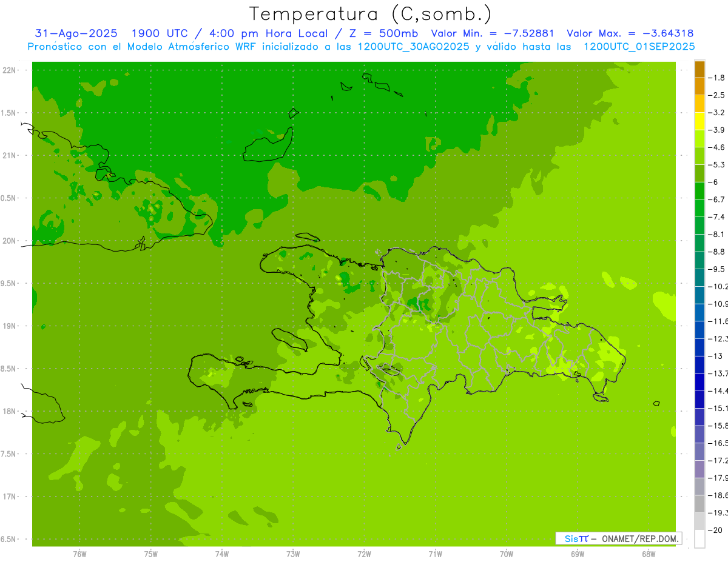Image resolution: width=728 pixels, height=562 pixels.
Task: Select the '68W' longitude axis label
Action: tap(649, 554)
